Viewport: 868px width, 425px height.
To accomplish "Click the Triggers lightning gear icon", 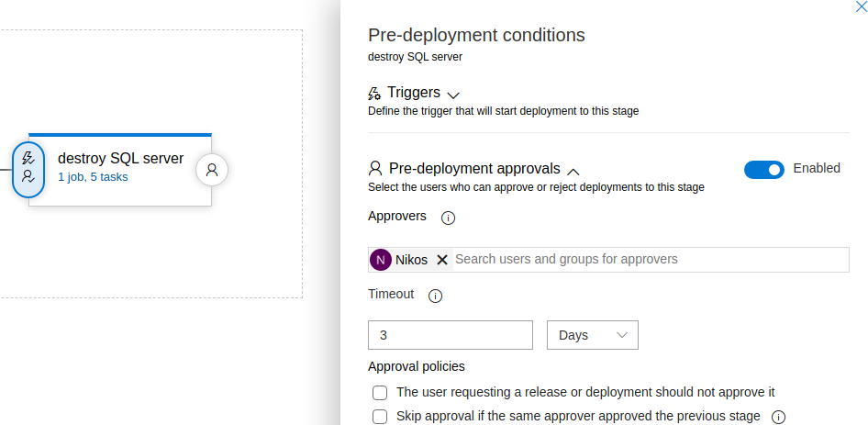I will click(374, 93).
